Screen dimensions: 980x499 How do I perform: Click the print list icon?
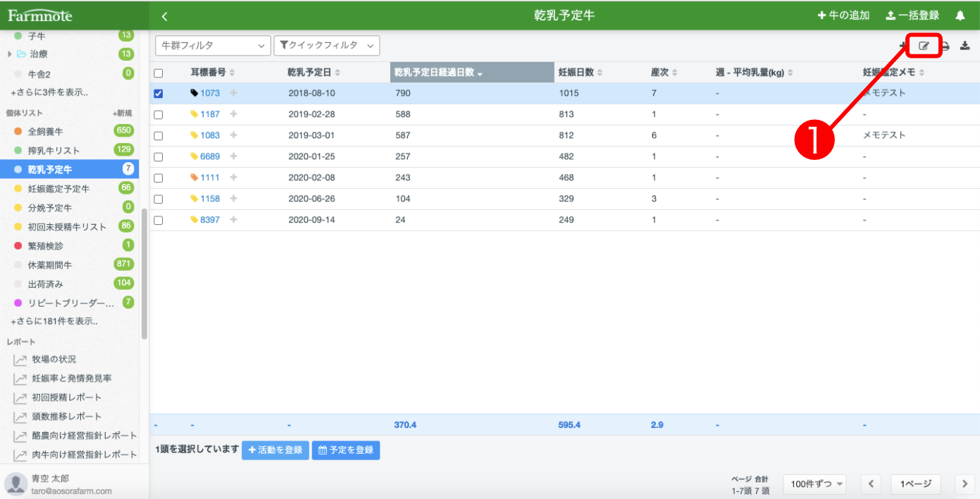pyautogui.click(x=946, y=46)
